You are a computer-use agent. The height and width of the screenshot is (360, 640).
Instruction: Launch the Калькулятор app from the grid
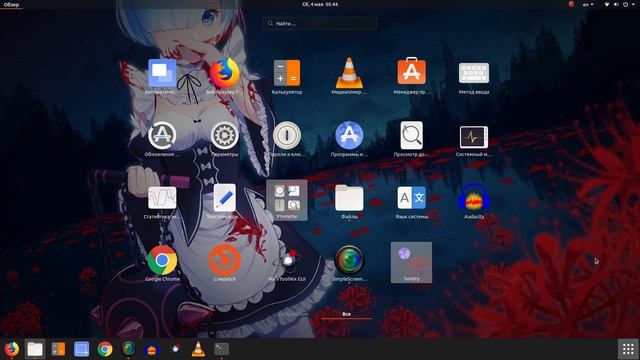[287, 73]
